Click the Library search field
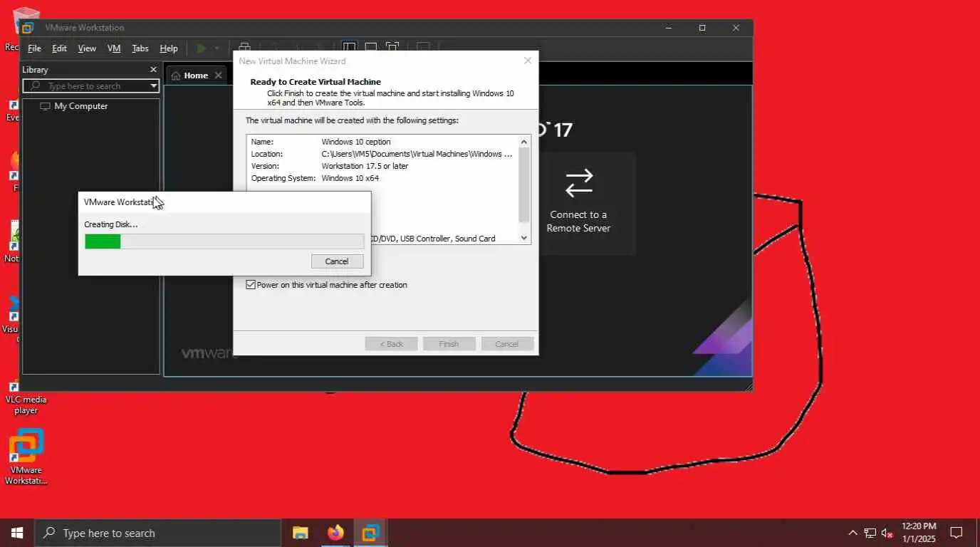The width and height of the screenshot is (980, 547). coord(90,86)
